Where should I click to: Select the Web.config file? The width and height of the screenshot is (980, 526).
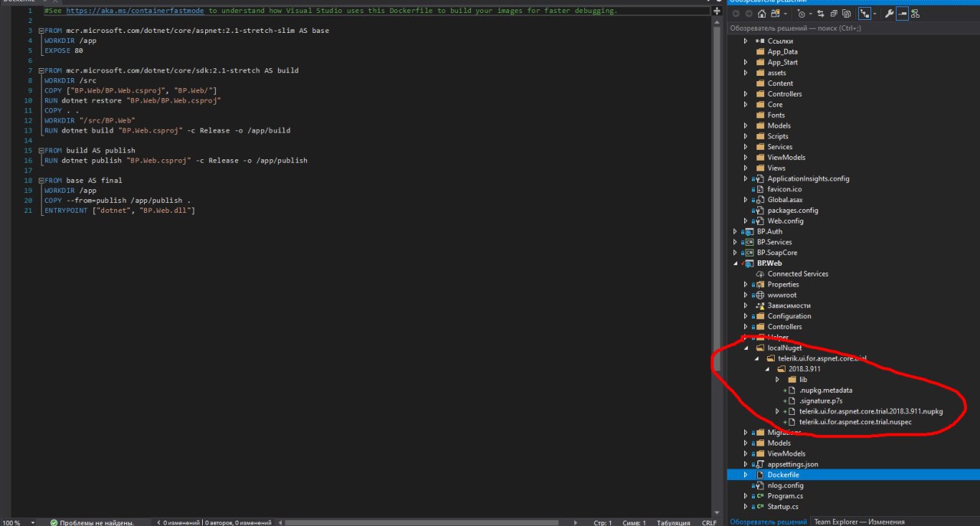point(786,221)
